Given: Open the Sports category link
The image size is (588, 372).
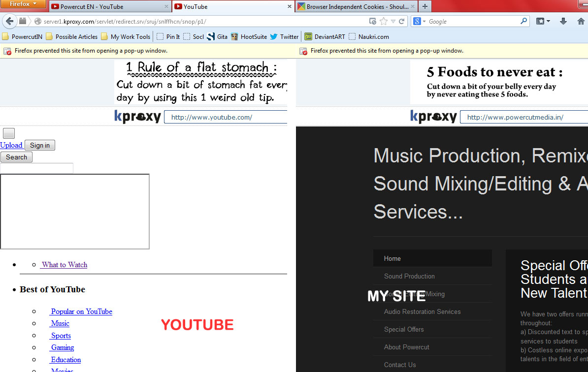Looking at the screenshot, I should tap(61, 336).
